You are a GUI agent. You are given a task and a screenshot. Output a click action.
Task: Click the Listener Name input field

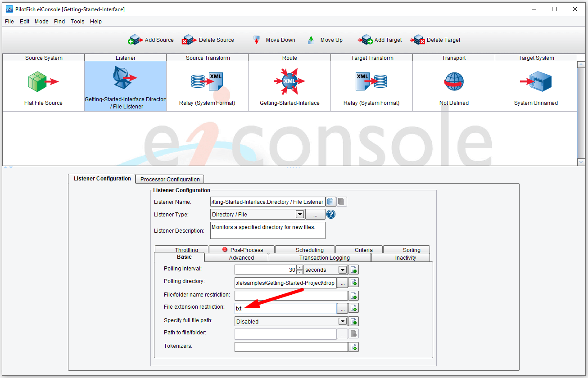[268, 202]
